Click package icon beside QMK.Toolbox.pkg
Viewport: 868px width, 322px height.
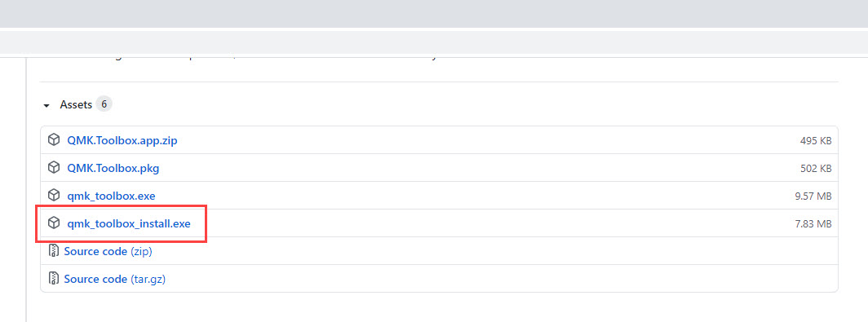tap(54, 168)
